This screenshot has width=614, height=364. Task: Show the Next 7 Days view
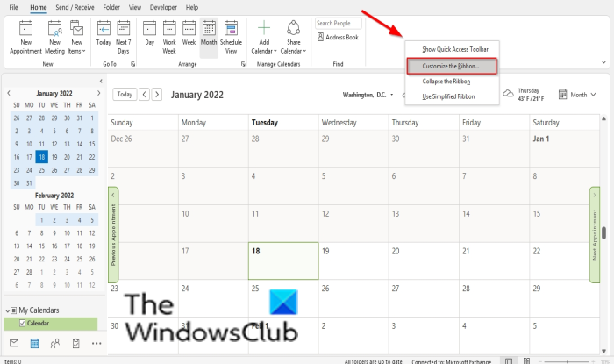click(x=124, y=37)
